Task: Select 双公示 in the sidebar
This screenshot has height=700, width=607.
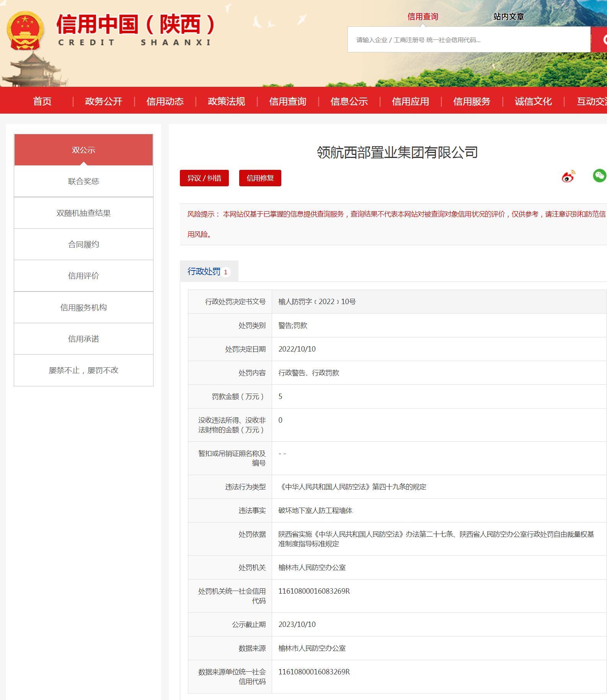Action: 83,150
